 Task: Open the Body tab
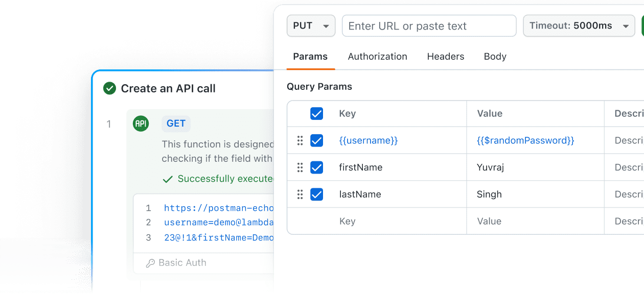click(x=495, y=56)
